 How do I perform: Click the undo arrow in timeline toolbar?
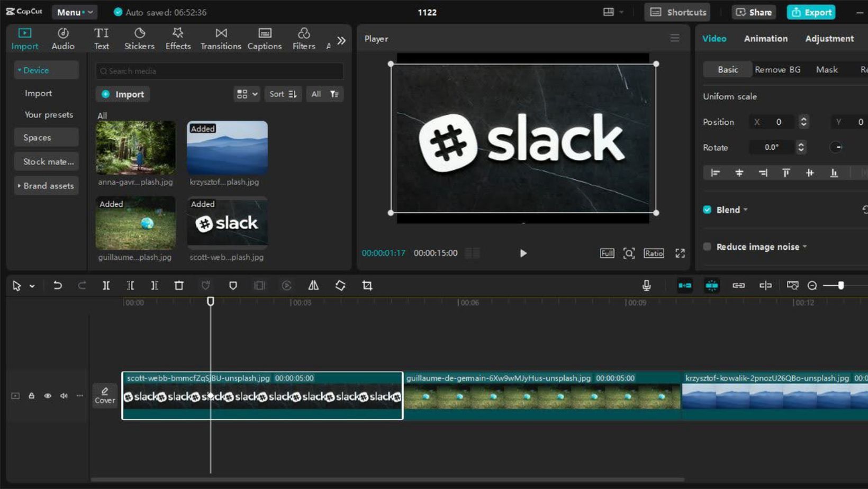57,286
